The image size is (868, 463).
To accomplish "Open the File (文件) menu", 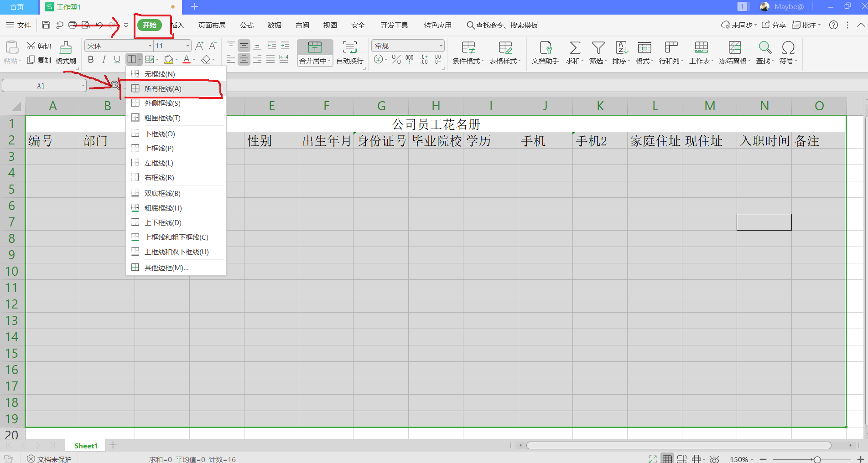I will tap(19, 25).
